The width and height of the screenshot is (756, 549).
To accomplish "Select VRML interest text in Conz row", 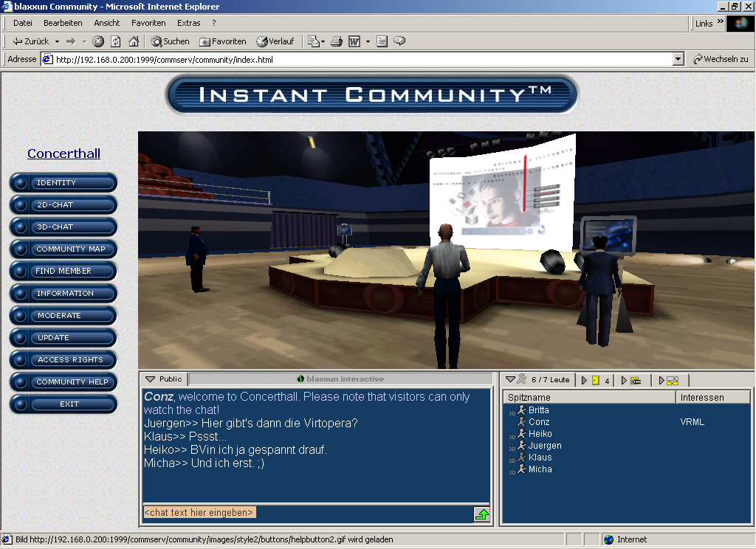I will (x=692, y=422).
